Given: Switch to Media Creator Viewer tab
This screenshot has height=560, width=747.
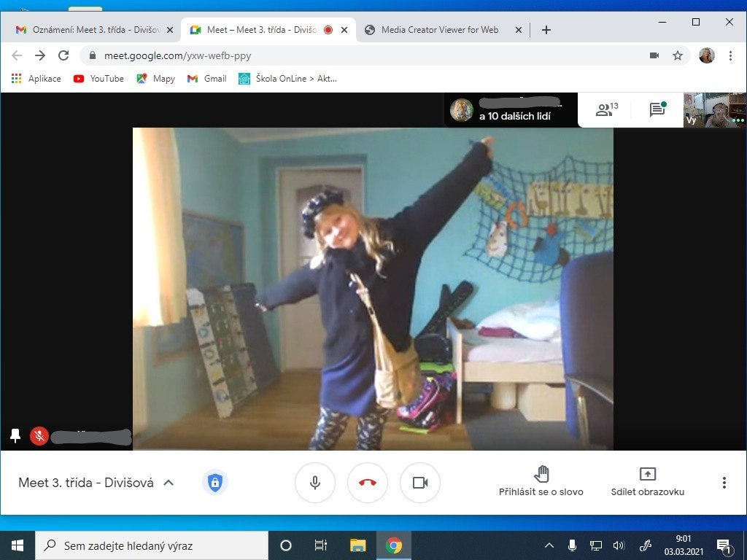Looking at the screenshot, I should 439,30.
